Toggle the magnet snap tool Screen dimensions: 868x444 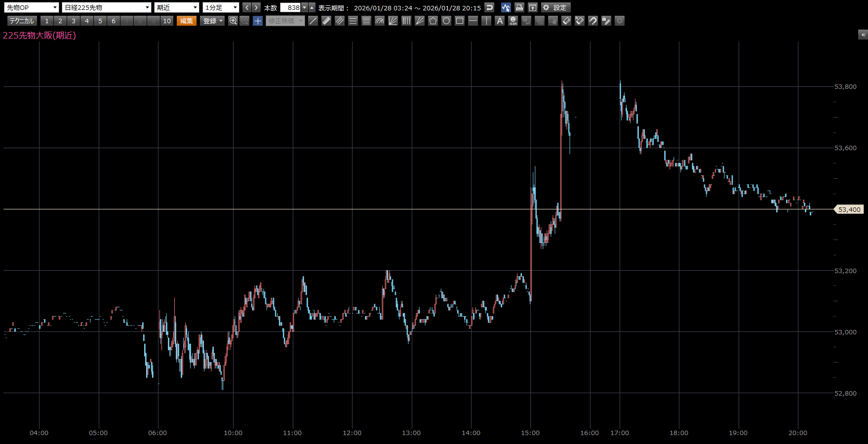(x=593, y=21)
